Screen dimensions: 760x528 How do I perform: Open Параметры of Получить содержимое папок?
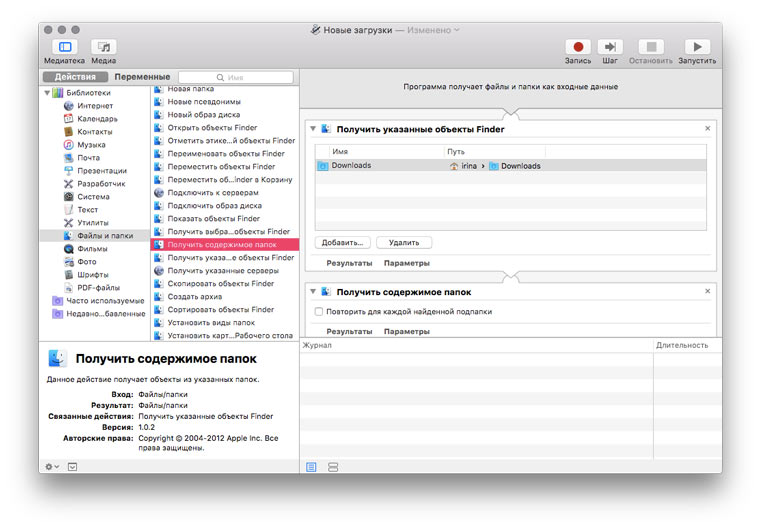point(407,332)
